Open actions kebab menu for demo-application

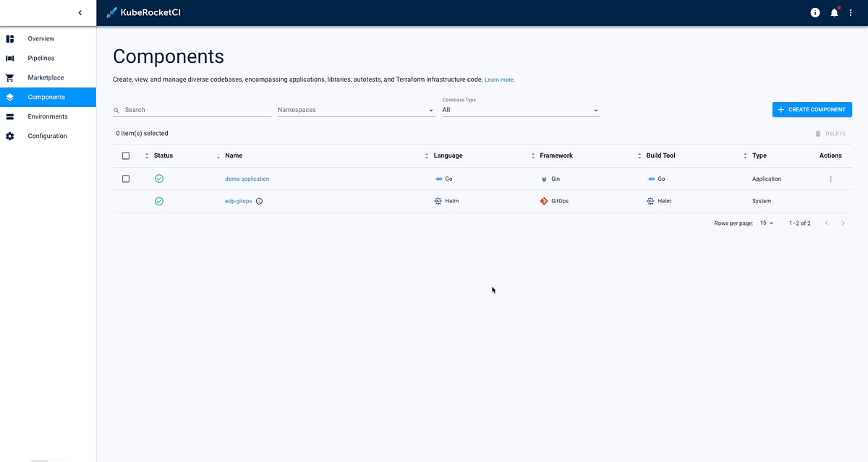830,179
